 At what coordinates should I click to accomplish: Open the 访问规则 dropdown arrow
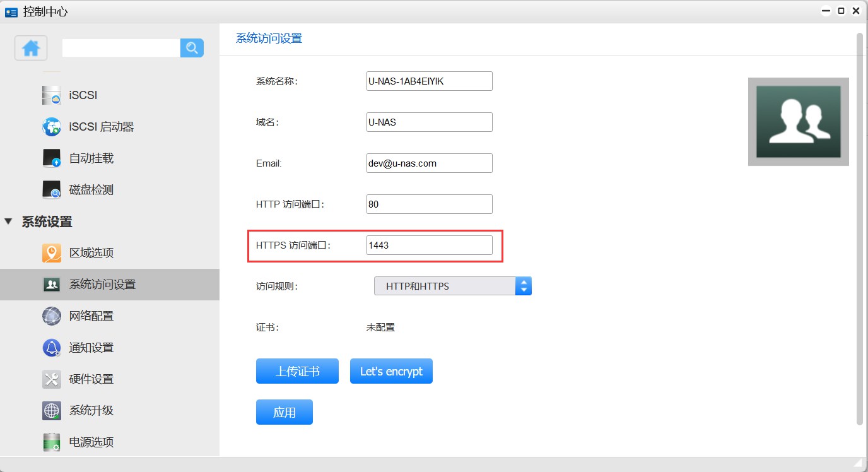524,286
